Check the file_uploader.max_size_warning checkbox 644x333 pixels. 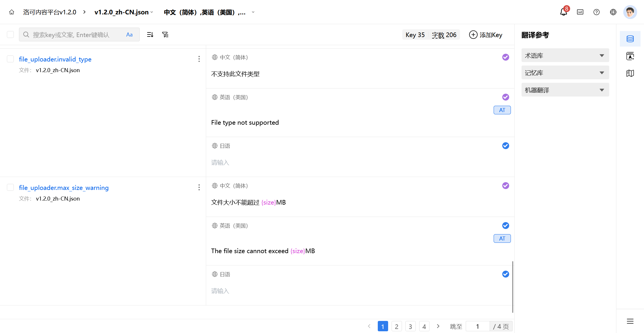[10, 188]
